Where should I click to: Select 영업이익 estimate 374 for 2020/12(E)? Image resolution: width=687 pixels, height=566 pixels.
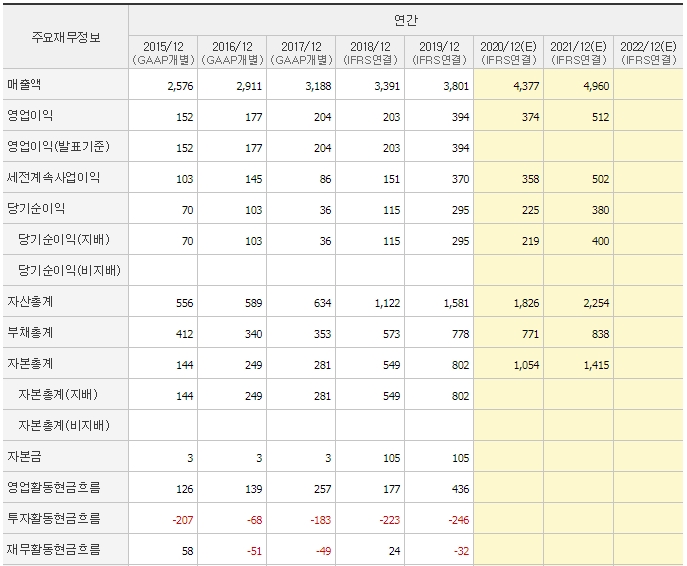[530, 117]
